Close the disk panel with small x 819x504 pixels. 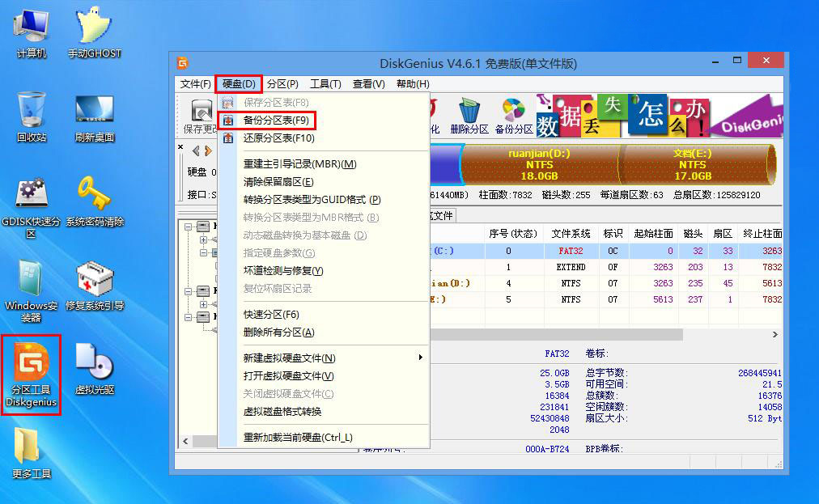point(180,146)
